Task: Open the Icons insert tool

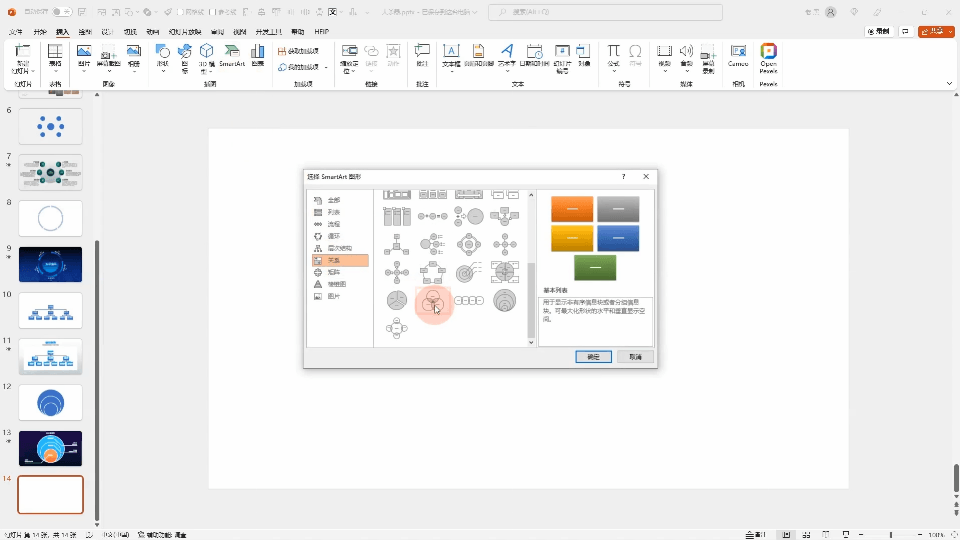Action: click(x=185, y=51)
